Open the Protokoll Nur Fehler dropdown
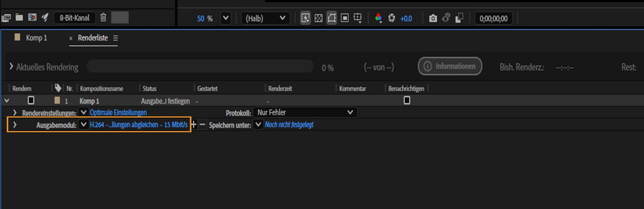Viewport: 644px width, 209px height. [x=305, y=112]
